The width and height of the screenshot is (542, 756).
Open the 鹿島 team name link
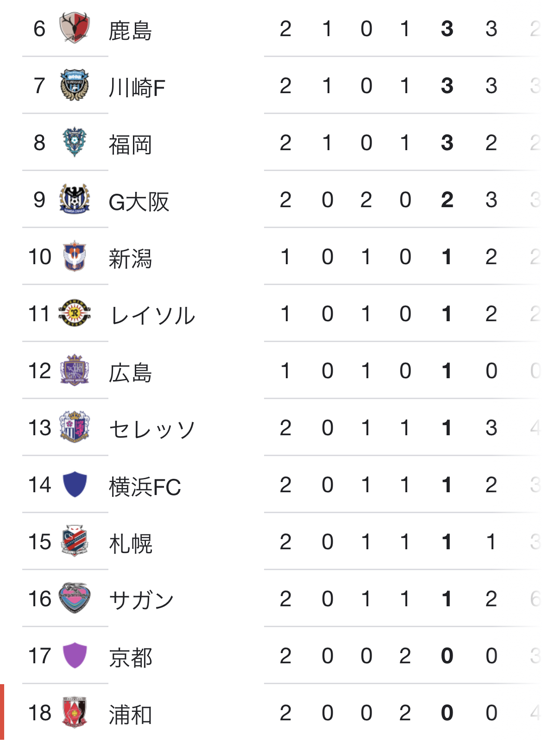coord(130,31)
